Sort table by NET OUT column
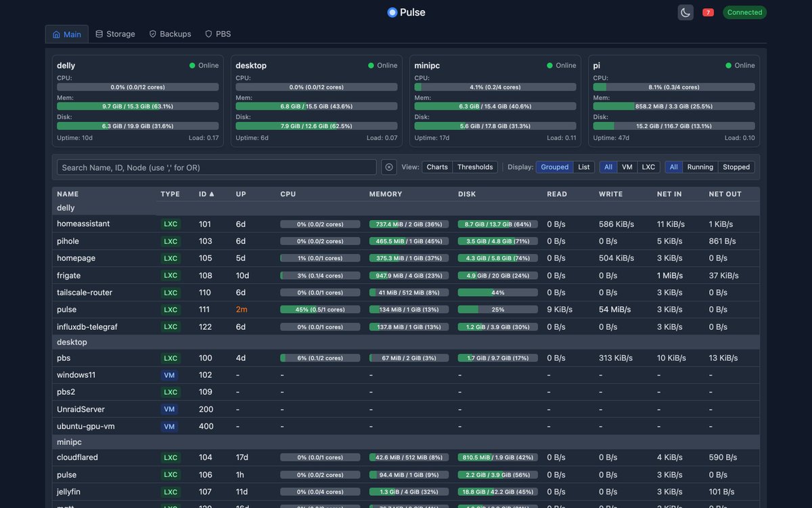This screenshot has width=812, height=508. click(x=725, y=194)
